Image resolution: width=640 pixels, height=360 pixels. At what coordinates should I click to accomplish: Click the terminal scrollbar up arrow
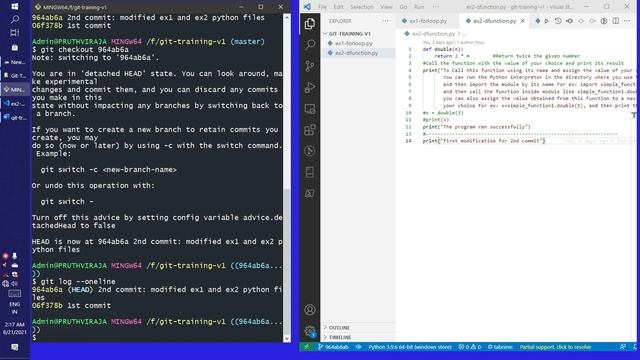coord(287,18)
